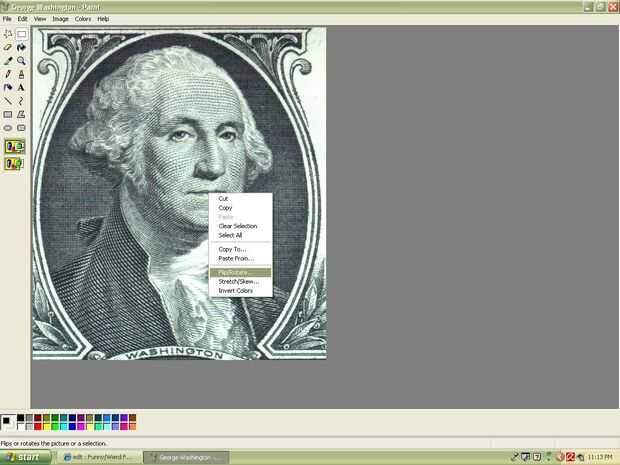Select the Ellipse shape tool

pyautogui.click(x=8, y=128)
